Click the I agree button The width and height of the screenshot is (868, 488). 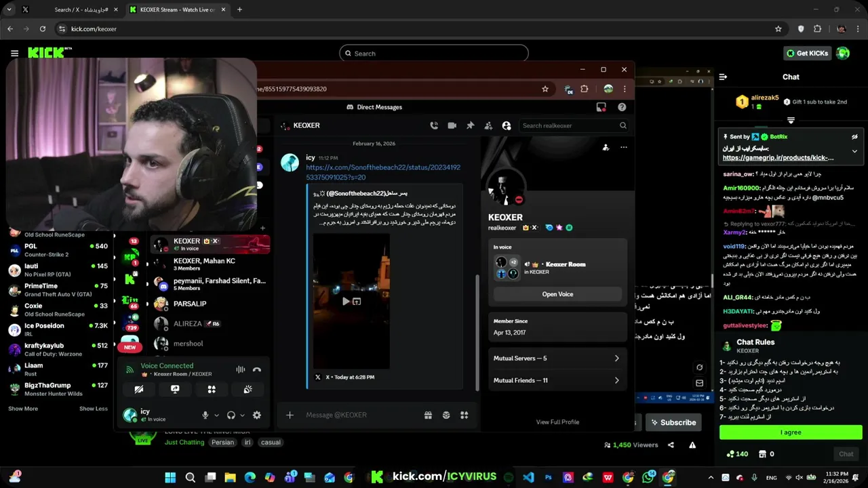pyautogui.click(x=791, y=432)
